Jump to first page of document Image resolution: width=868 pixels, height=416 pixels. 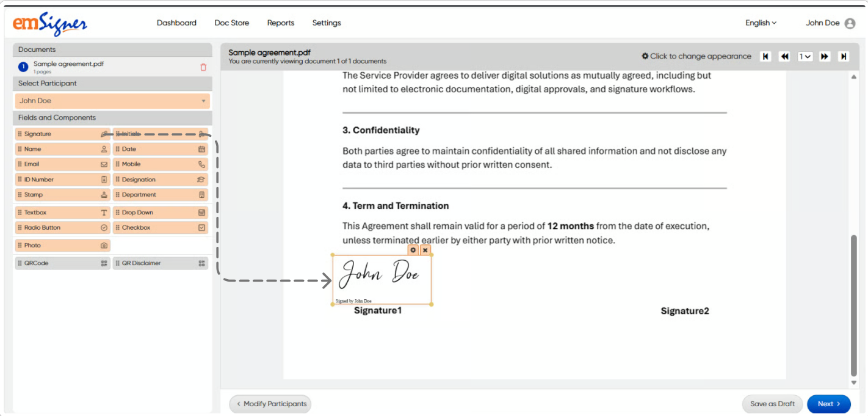(765, 56)
